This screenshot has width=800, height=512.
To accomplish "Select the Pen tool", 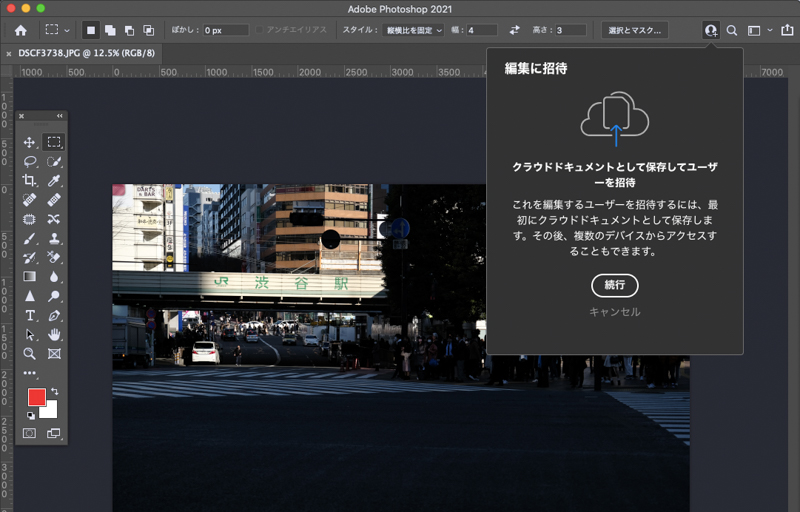I will [54, 316].
